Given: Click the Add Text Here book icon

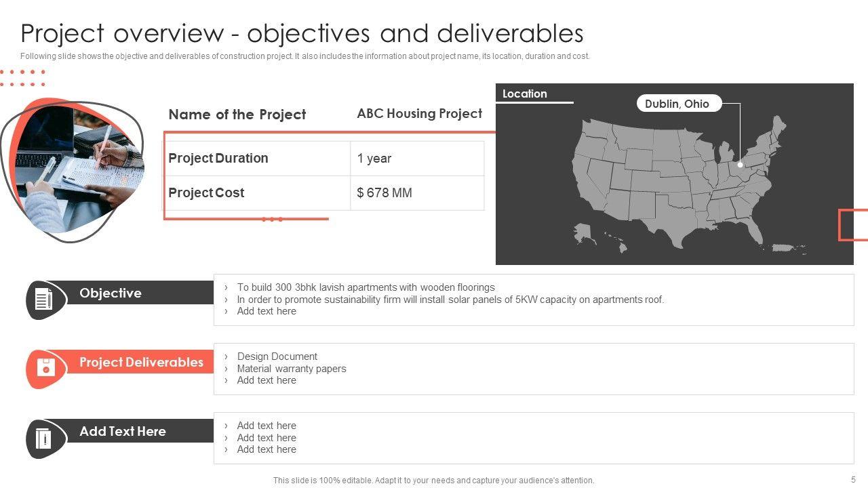Looking at the screenshot, I should click(43, 438).
